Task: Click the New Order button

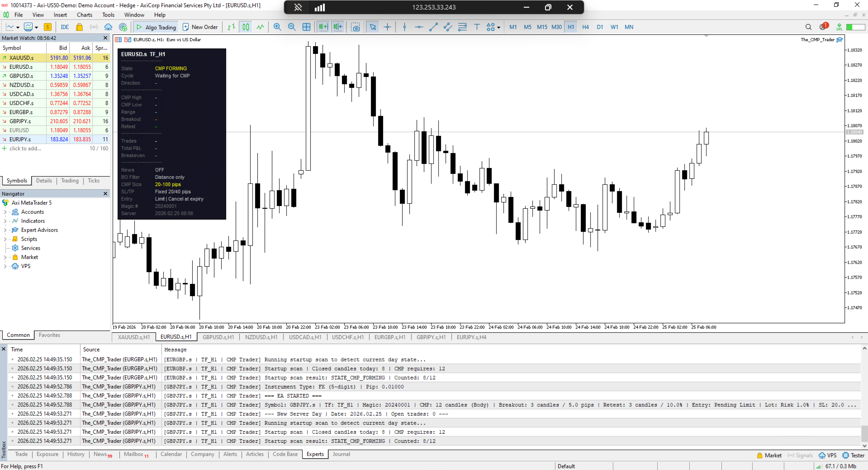Action: 200,27
